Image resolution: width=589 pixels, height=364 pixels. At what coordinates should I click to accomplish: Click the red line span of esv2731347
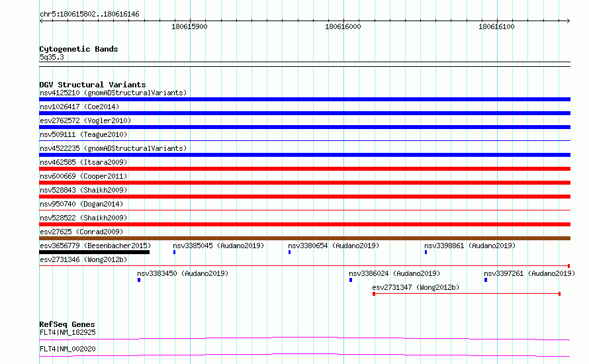click(x=467, y=294)
